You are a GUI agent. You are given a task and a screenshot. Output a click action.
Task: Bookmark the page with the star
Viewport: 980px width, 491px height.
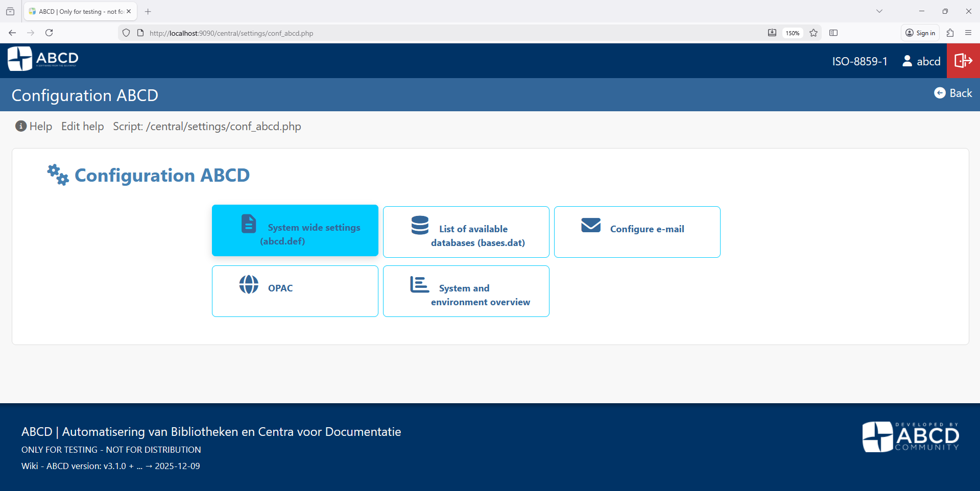tap(813, 33)
